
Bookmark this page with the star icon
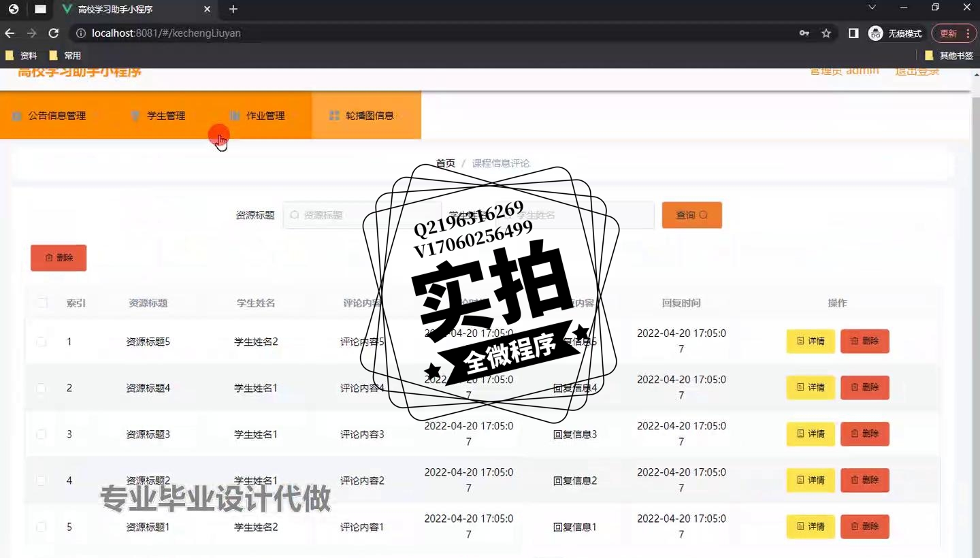pos(826,33)
